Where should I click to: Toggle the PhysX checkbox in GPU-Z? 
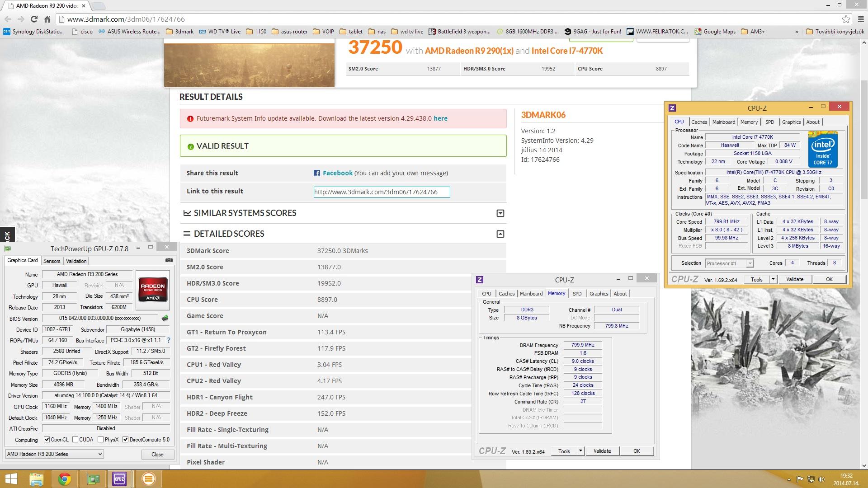100,440
